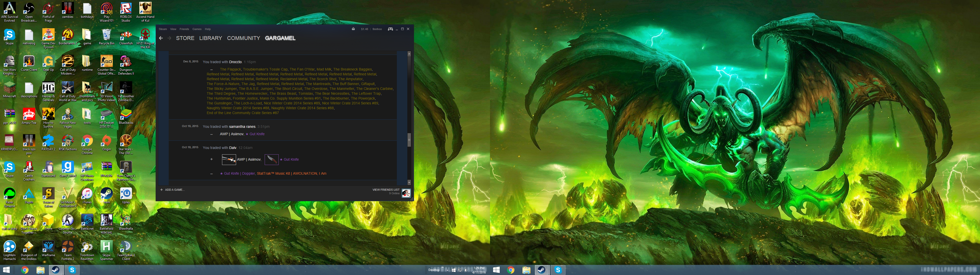Open the Steam menu in menu bar
The image size is (980, 275).
point(163,29)
